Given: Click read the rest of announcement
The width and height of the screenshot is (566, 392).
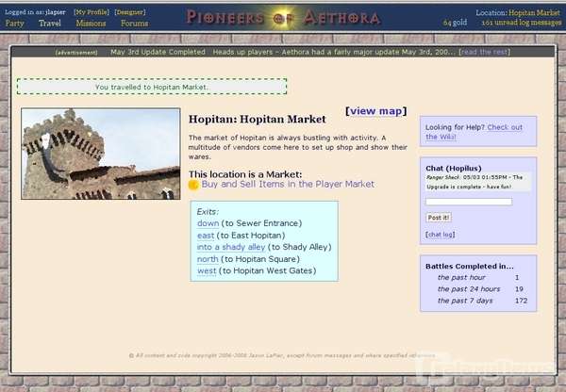Looking at the screenshot, I should pyautogui.click(x=485, y=52).
